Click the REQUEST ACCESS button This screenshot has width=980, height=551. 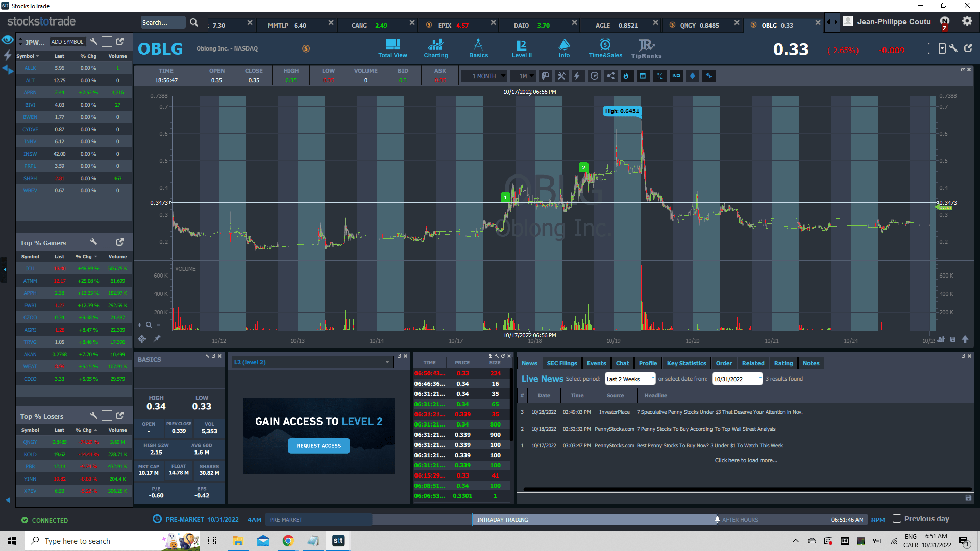point(318,446)
